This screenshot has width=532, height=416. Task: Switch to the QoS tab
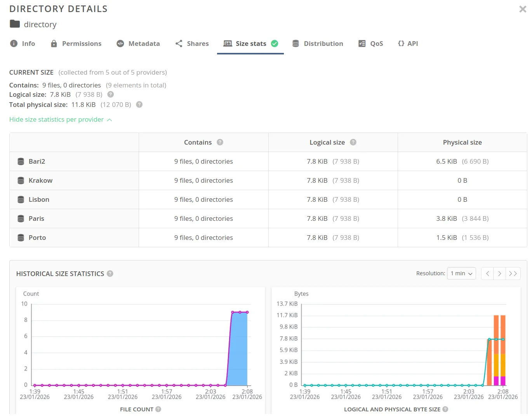tap(371, 44)
